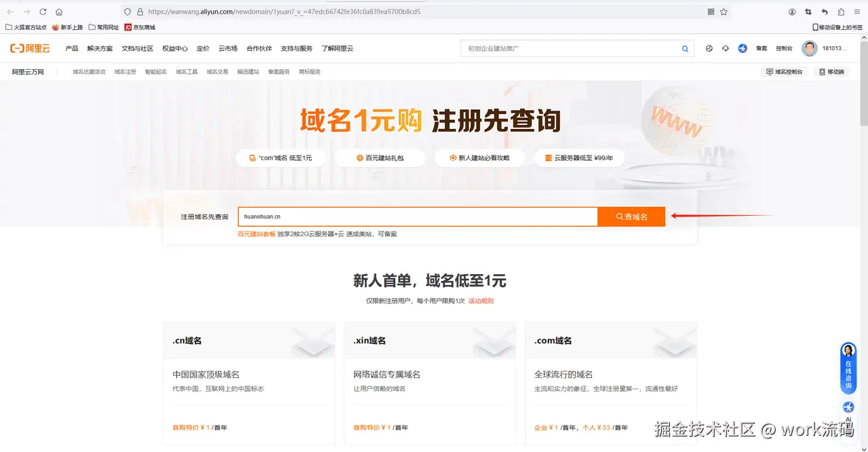The image size is (868, 452).
Task: Open the Alibaba Cloud home logo
Action: pyautogui.click(x=28, y=48)
